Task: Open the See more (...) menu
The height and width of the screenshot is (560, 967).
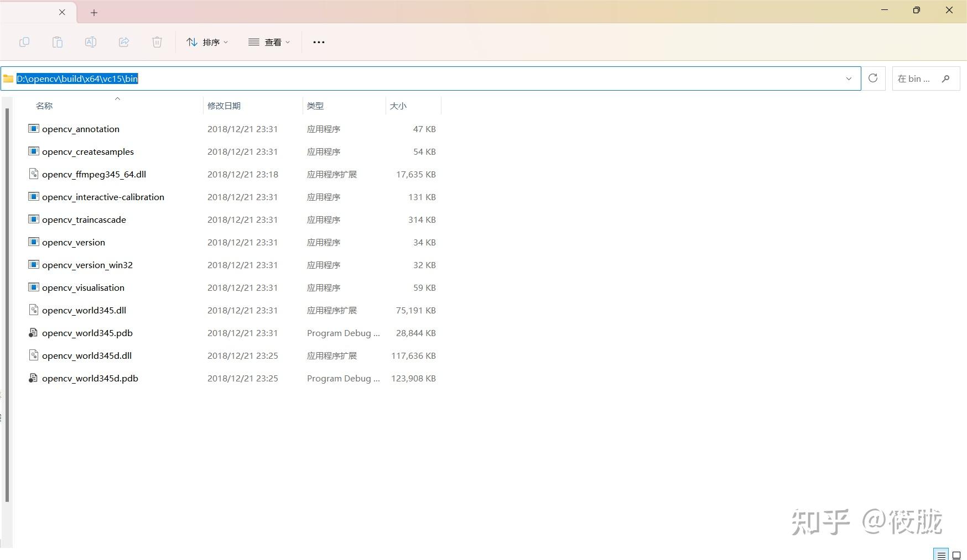Action: (319, 42)
